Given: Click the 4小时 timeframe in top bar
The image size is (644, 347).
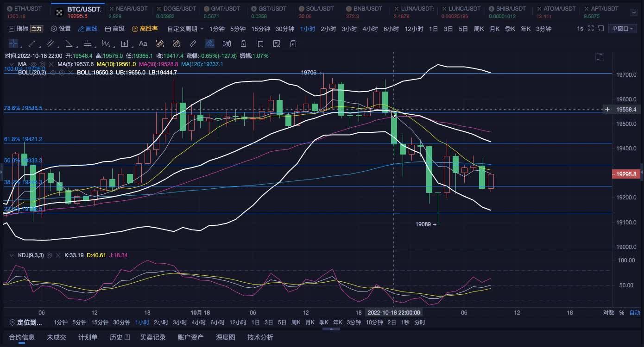Looking at the screenshot, I should 370,29.
